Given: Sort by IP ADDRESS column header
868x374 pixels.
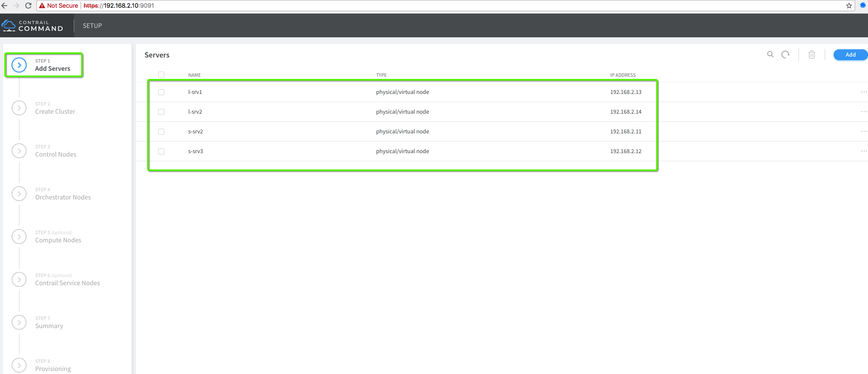Looking at the screenshot, I should click(x=623, y=75).
